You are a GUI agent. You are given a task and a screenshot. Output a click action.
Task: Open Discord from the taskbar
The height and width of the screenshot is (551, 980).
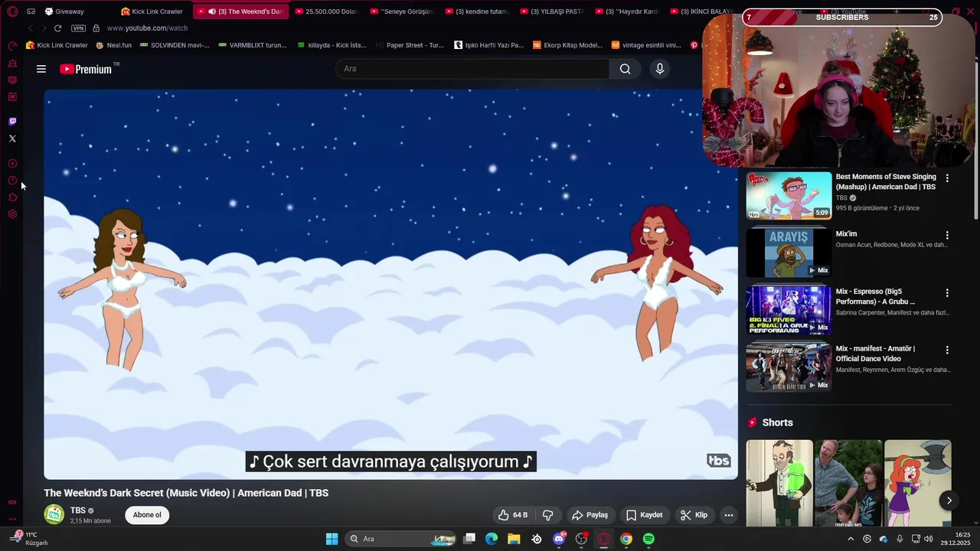pos(559,539)
